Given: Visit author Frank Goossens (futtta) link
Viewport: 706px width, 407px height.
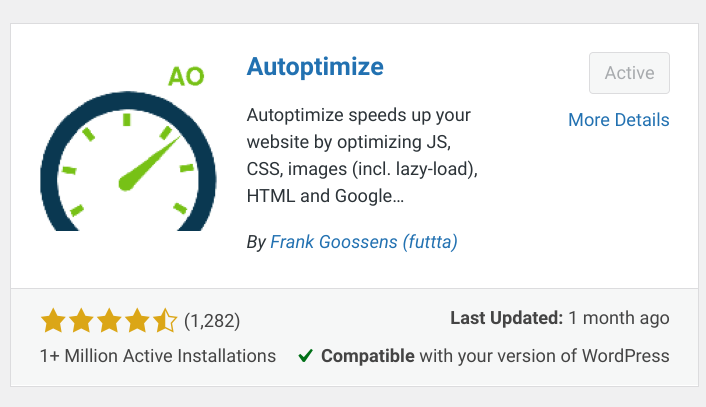Looking at the screenshot, I should click(364, 242).
